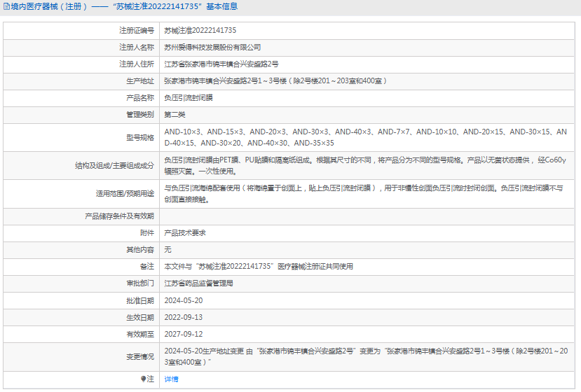Click the 生产地址 label cell
This screenshot has width=581, height=392.
pos(81,80)
